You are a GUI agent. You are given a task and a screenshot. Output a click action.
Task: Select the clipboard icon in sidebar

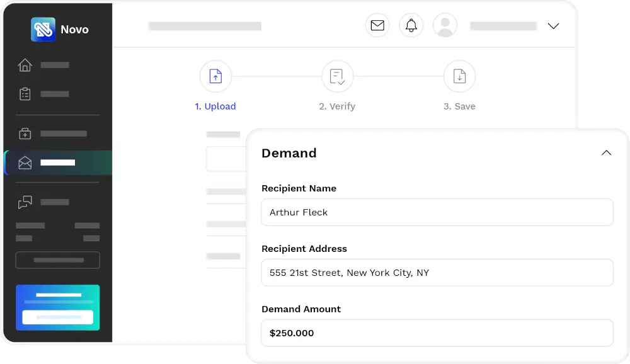[x=25, y=94]
